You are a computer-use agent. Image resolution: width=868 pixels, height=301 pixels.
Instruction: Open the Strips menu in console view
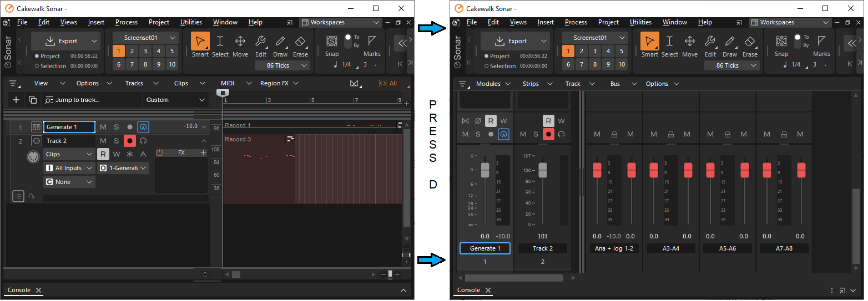537,84
